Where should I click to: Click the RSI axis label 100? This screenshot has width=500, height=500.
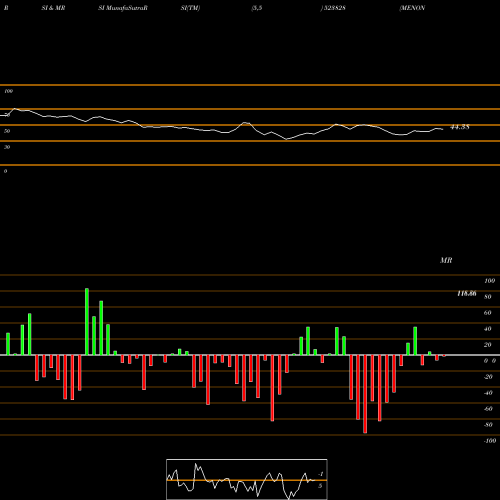click(8, 91)
